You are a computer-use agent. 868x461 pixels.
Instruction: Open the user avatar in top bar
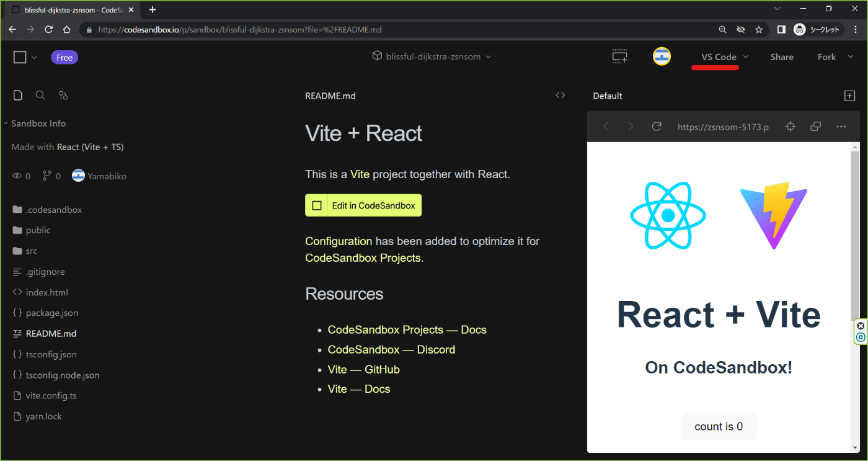click(662, 56)
